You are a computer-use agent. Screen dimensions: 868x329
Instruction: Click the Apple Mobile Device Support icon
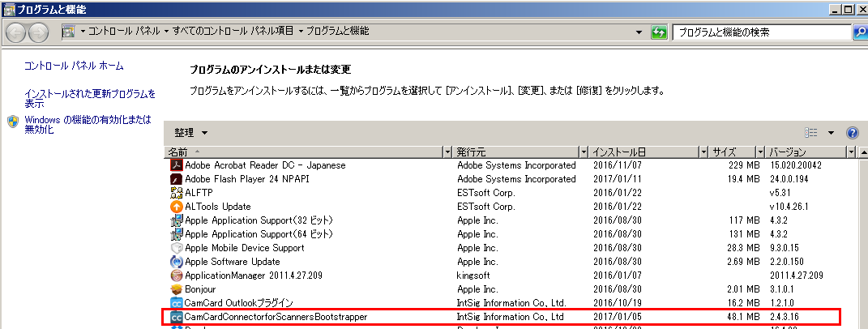pyautogui.click(x=176, y=248)
